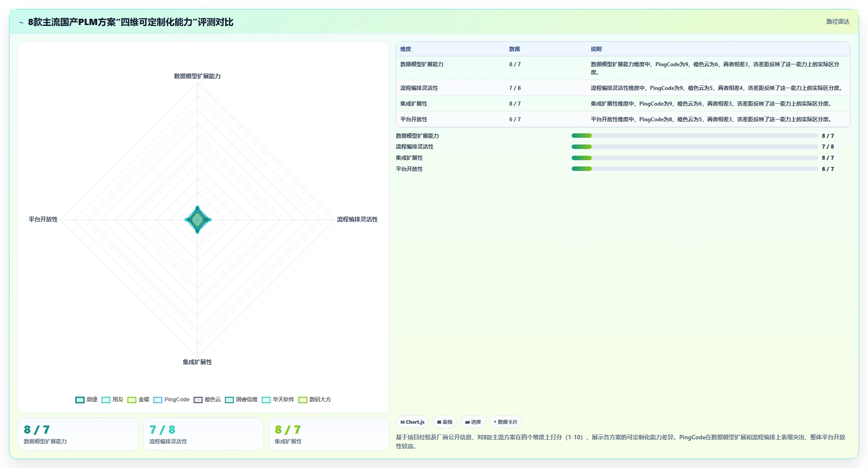The image size is (868, 468).
Task: Click the 6 / 7 value in table
Action: tap(515, 119)
